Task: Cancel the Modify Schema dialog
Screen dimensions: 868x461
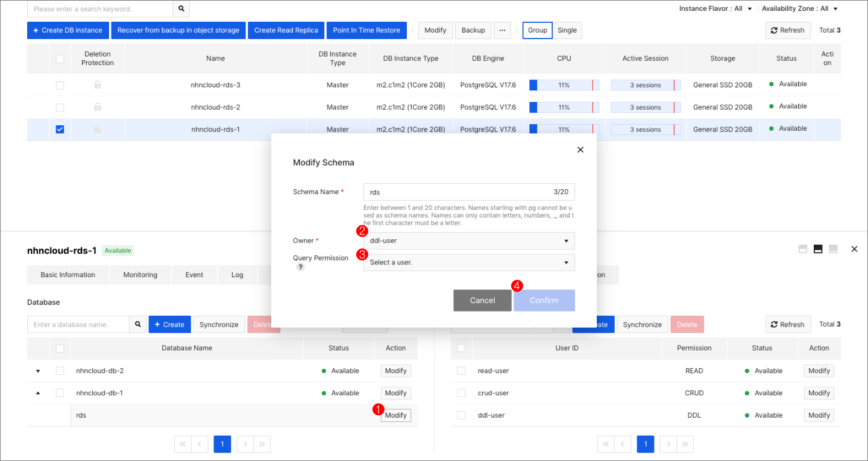Action: pos(482,300)
